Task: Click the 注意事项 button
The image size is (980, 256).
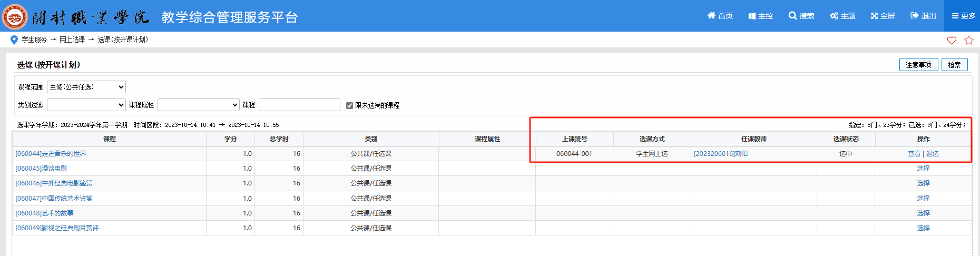Action: tap(918, 65)
